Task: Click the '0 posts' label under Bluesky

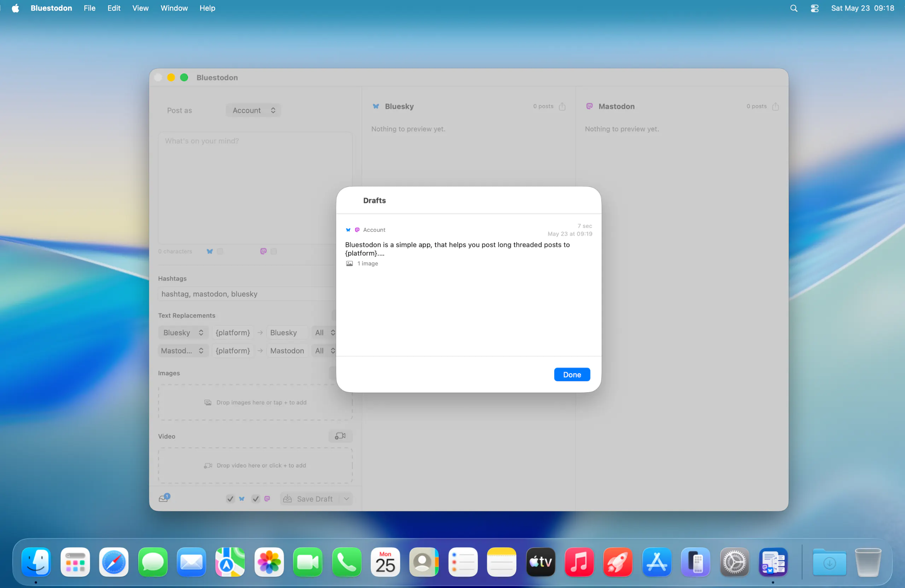Action: pyautogui.click(x=543, y=106)
